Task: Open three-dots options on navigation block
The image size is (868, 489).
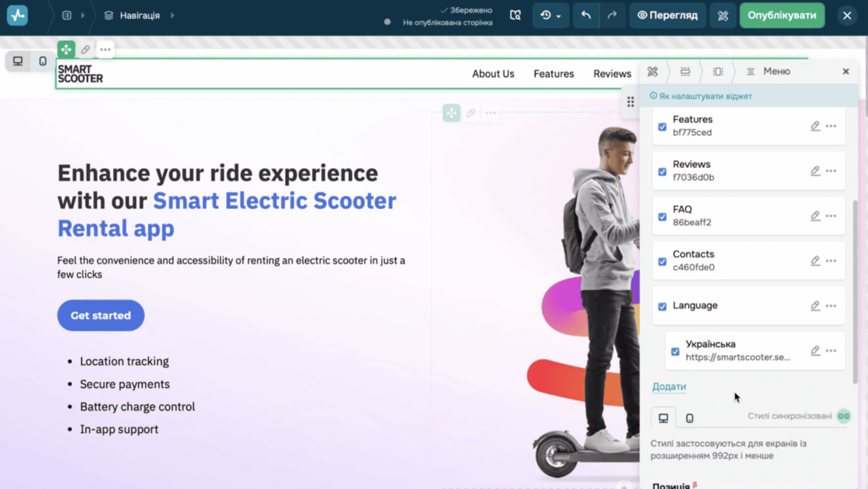Action: (x=105, y=50)
